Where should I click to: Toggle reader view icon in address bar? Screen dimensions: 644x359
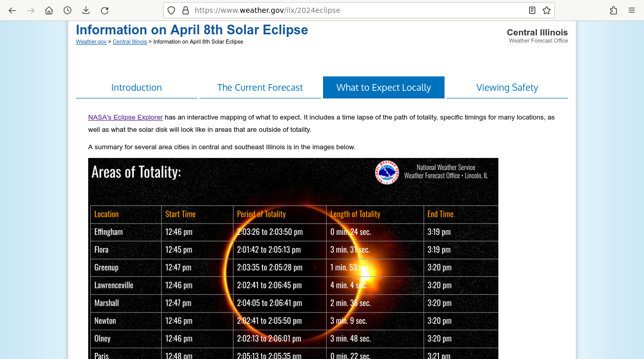(532, 10)
